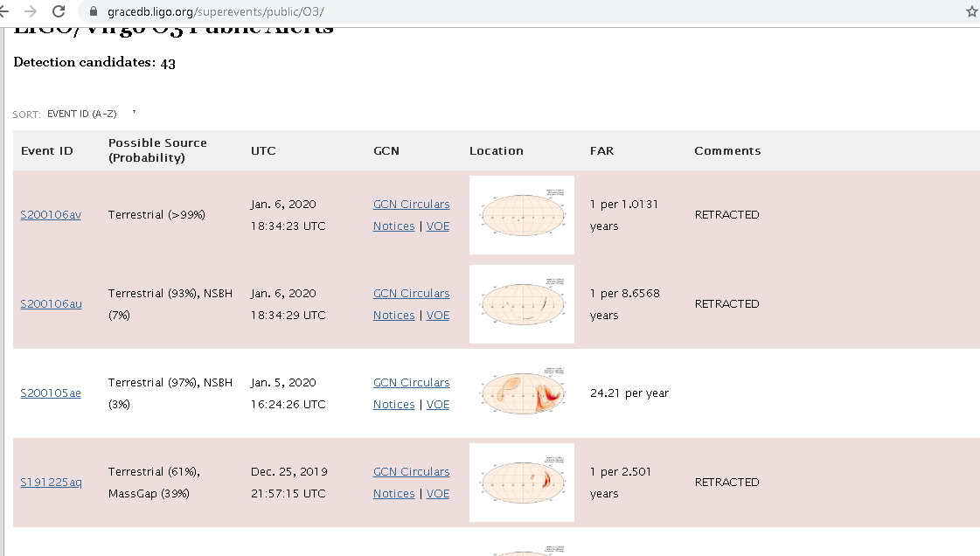View skymap thumbnail for S191225aq
Screen dimensions: 980x556
(x=522, y=483)
